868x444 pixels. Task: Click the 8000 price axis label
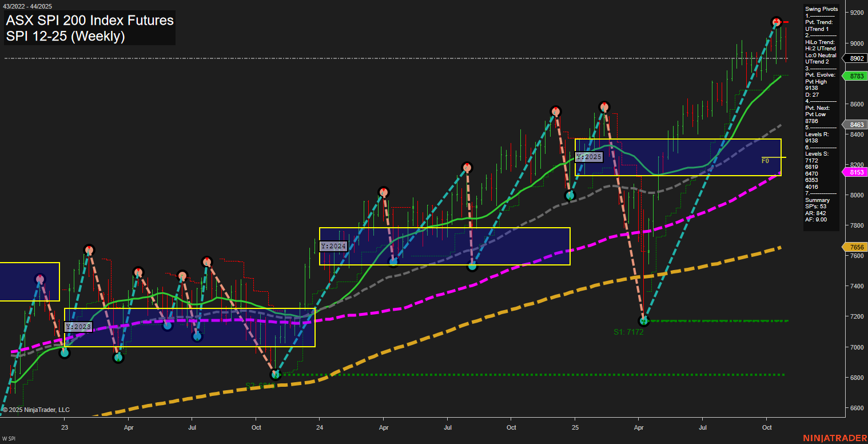coord(857,195)
